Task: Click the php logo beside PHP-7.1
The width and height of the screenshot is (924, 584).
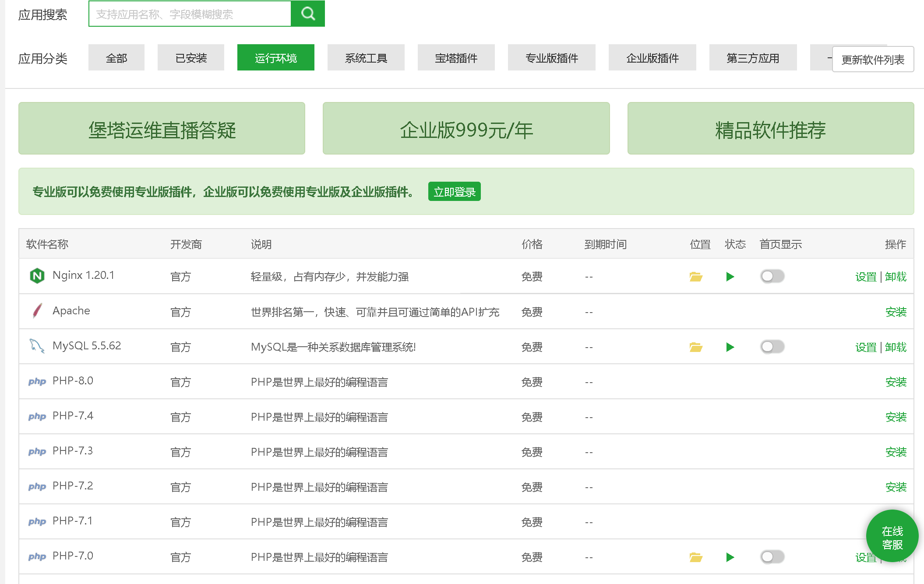Action: [x=37, y=521]
